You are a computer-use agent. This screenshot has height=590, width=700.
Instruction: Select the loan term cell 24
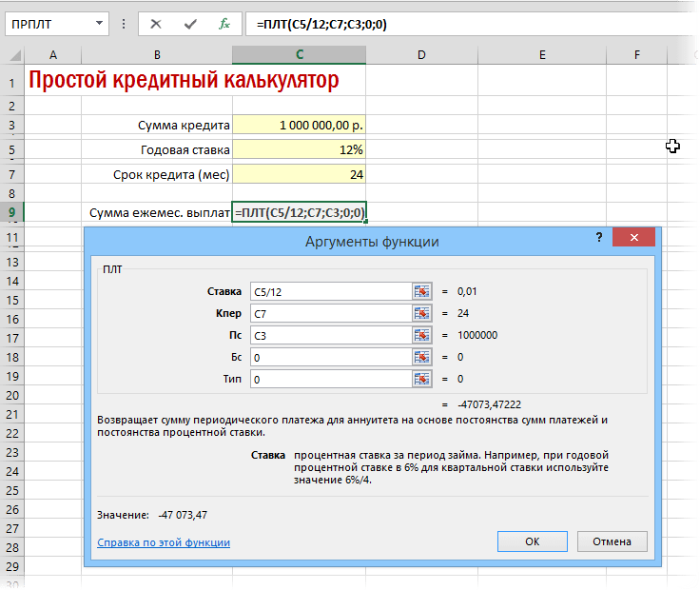(x=299, y=174)
